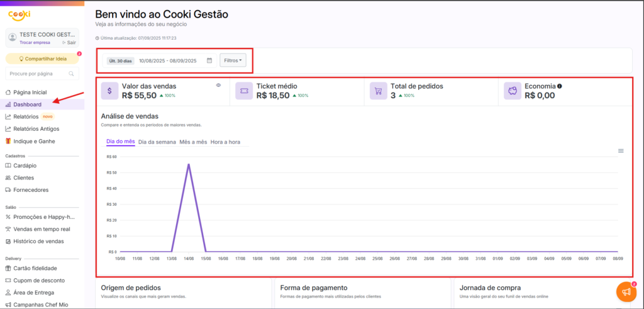Screen dimensions: 644x309
Task: Switch to Mês a mês tab
Action: click(193, 142)
